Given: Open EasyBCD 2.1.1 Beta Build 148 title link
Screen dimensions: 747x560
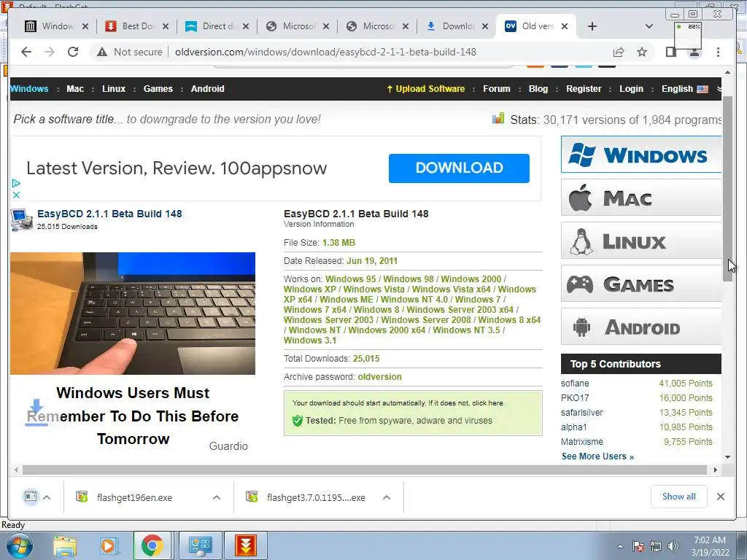Looking at the screenshot, I should click(109, 214).
